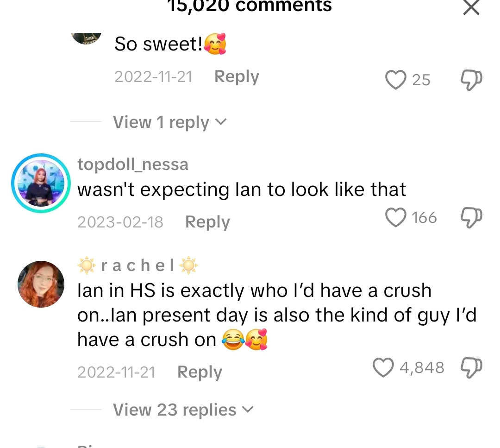Viewport: 500px width, 448px height.
Task: Click the 2022-11-21 date on rachel's comment
Action: (116, 372)
